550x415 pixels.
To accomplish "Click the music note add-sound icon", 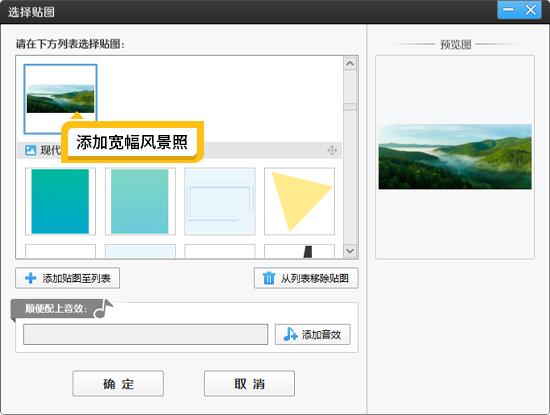I will click(290, 334).
